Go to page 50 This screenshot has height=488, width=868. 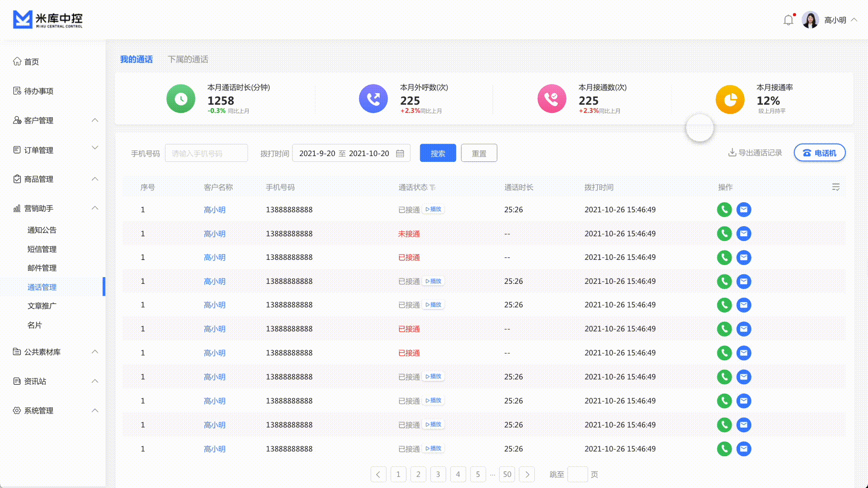[507, 475]
